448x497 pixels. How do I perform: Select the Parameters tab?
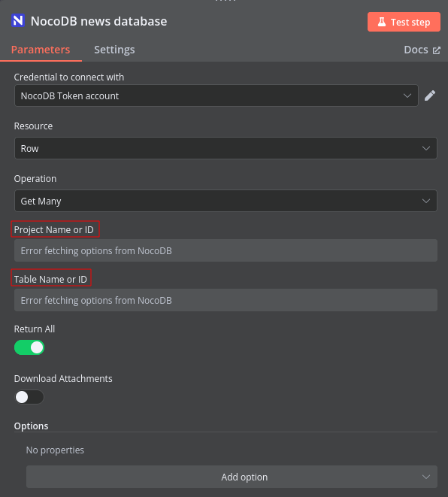coord(41,50)
